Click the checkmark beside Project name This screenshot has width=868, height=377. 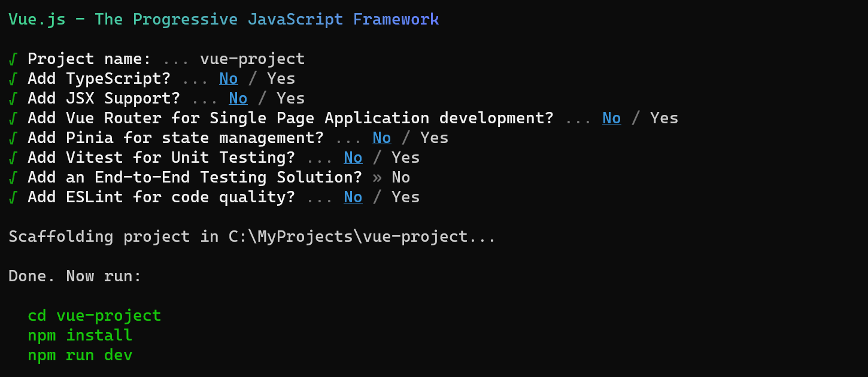(x=13, y=58)
